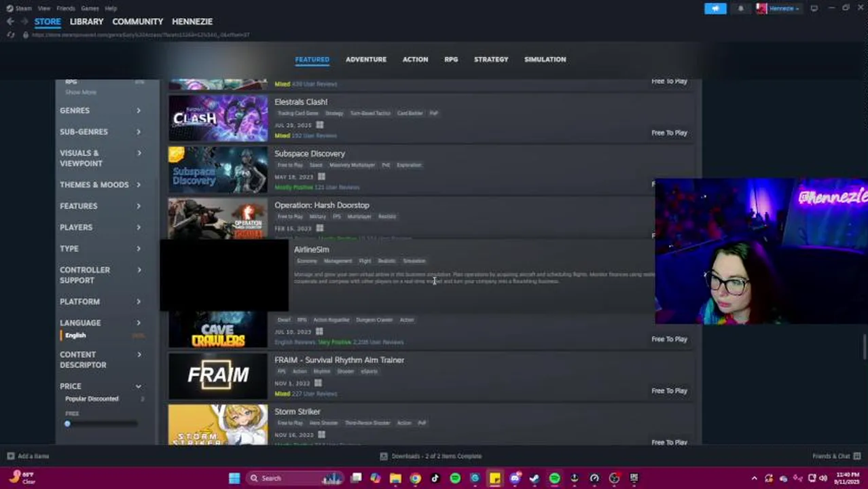Collapse the Price filter section
The width and height of the screenshot is (868, 489).
101,386
